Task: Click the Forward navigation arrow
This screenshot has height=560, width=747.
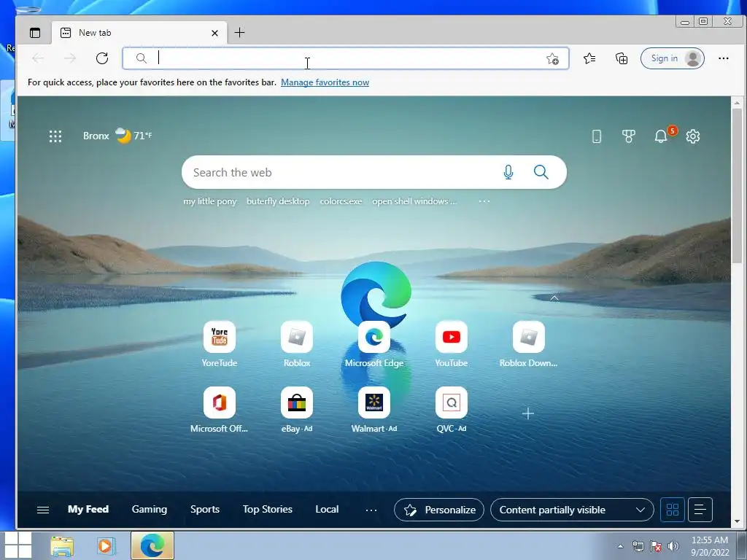Action: pos(70,58)
